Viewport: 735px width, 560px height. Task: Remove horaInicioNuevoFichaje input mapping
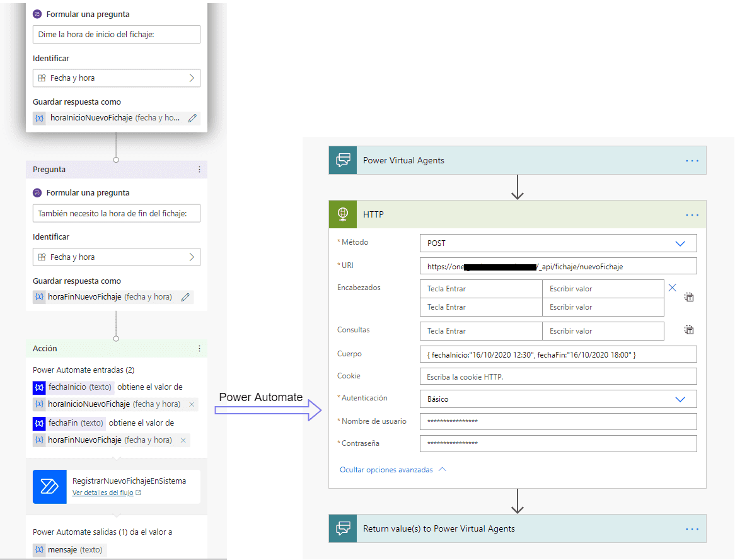[x=191, y=404]
